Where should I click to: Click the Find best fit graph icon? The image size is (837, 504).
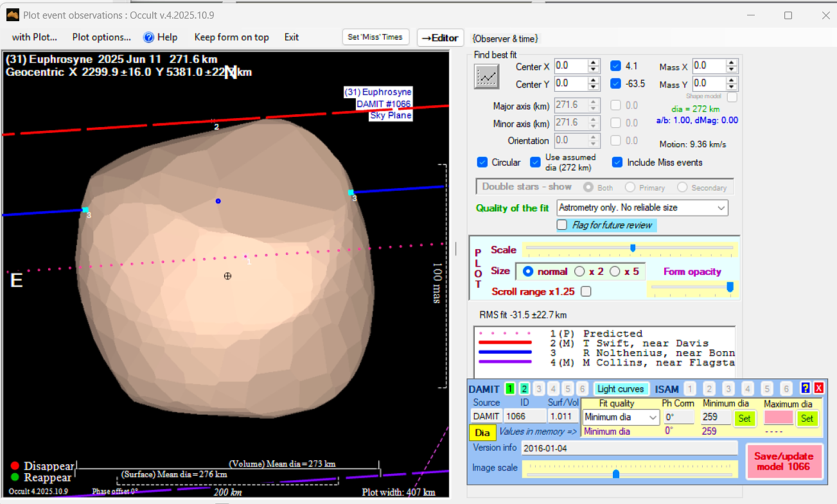coord(486,76)
